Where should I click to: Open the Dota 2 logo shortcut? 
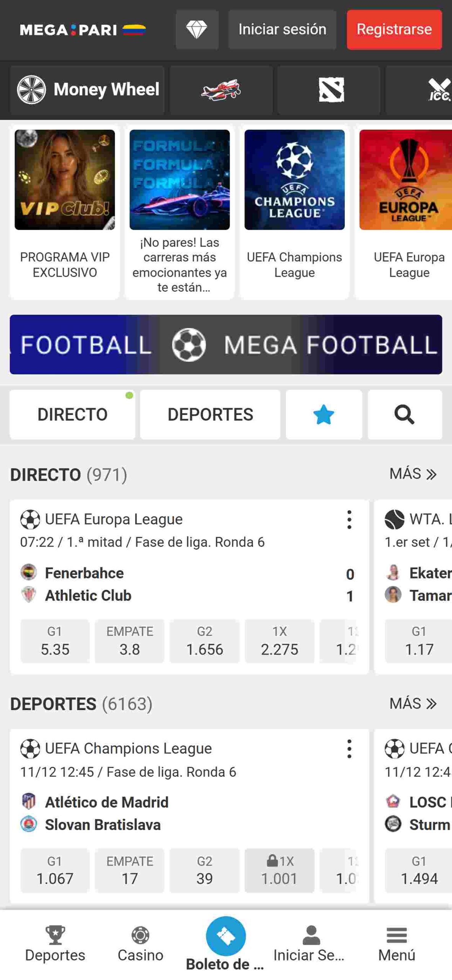tap(331, 90)
